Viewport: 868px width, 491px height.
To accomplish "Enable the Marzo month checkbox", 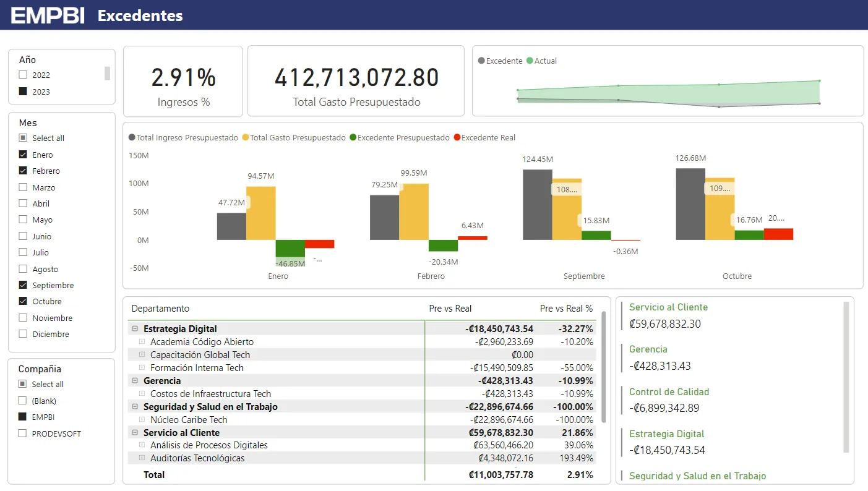I will (x=24, y=187).
